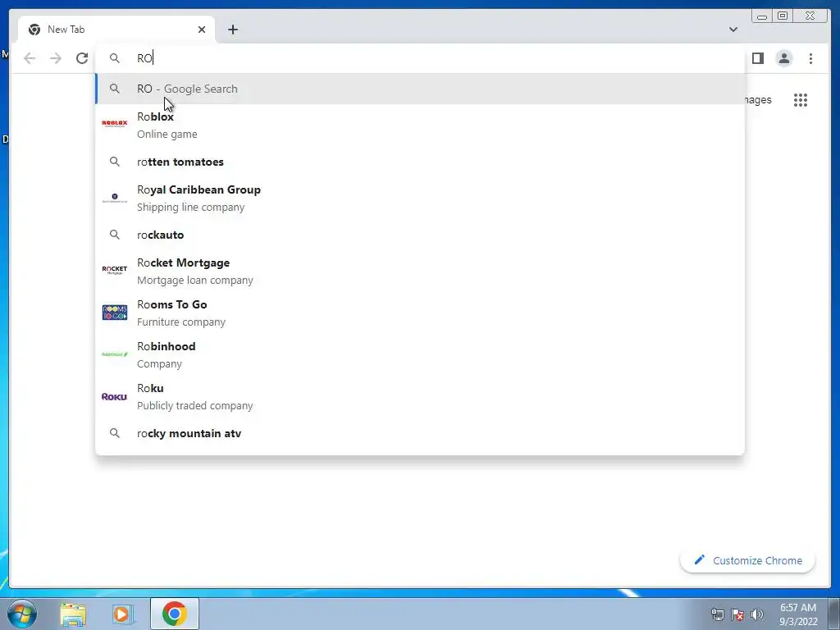Pick the Rooms To Go suggestion
This screenshot has width=840, height=630.
tap(421, 313)
